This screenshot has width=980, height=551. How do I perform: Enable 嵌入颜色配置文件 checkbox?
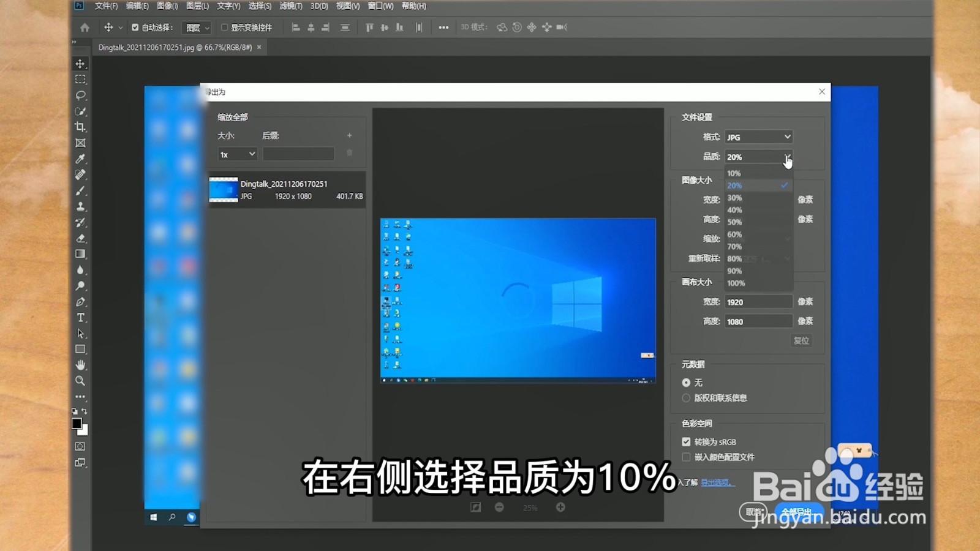687,457
